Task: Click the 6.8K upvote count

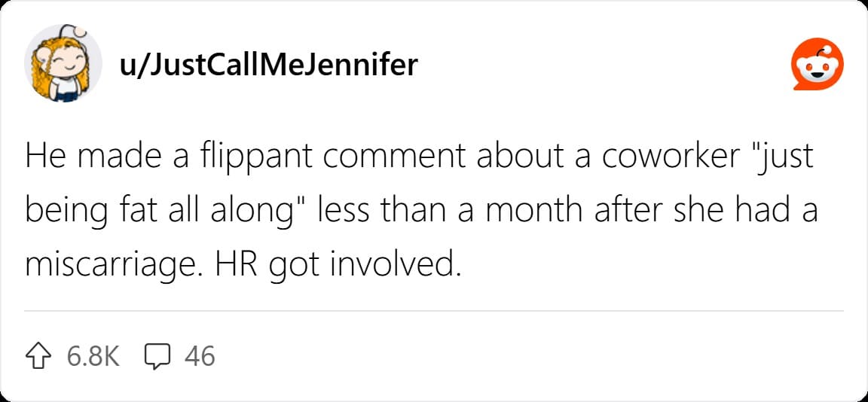Action: coord(93,356)
